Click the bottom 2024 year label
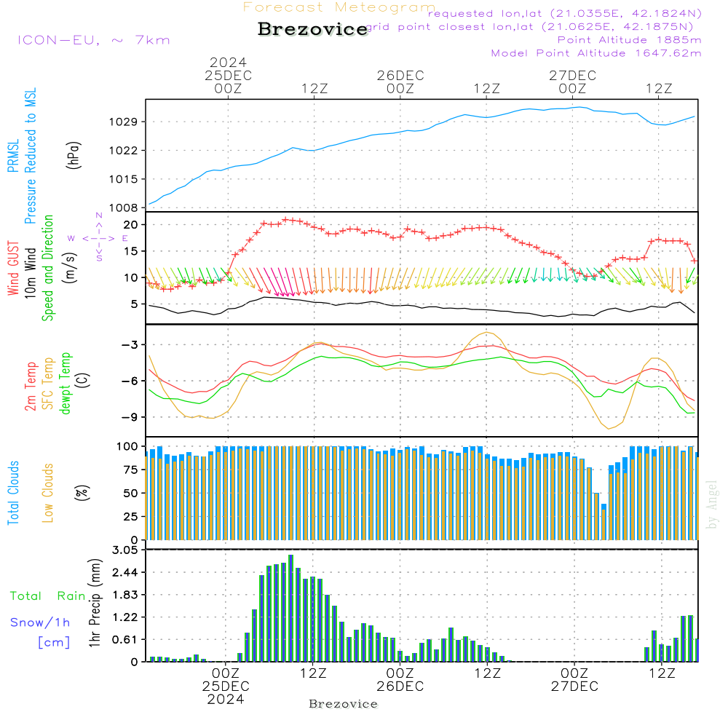 click(x=226, y=700)
